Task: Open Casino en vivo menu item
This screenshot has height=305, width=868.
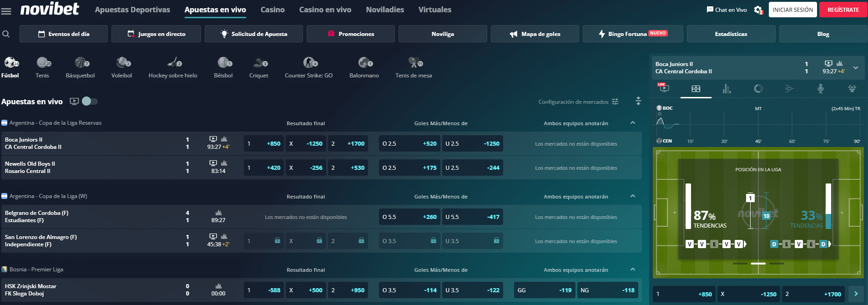Action: pos(325,10)
